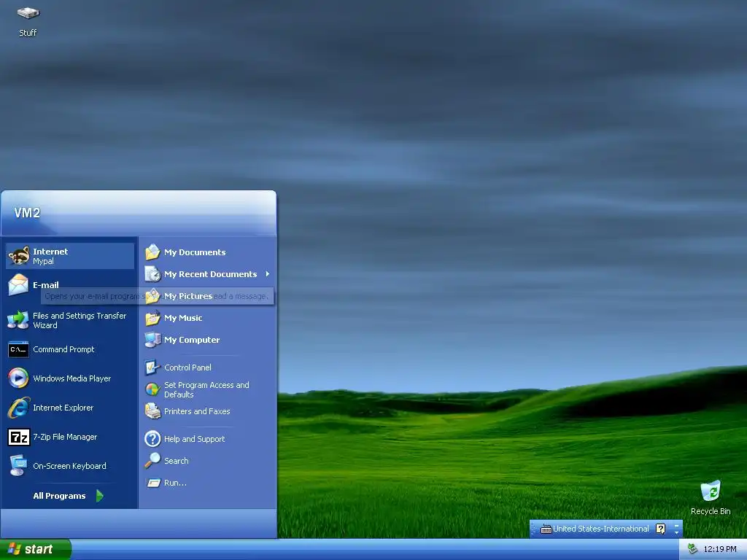This screenshot has height=560, width=747.
Task: Click the Run icon
Action: (152, 483)
